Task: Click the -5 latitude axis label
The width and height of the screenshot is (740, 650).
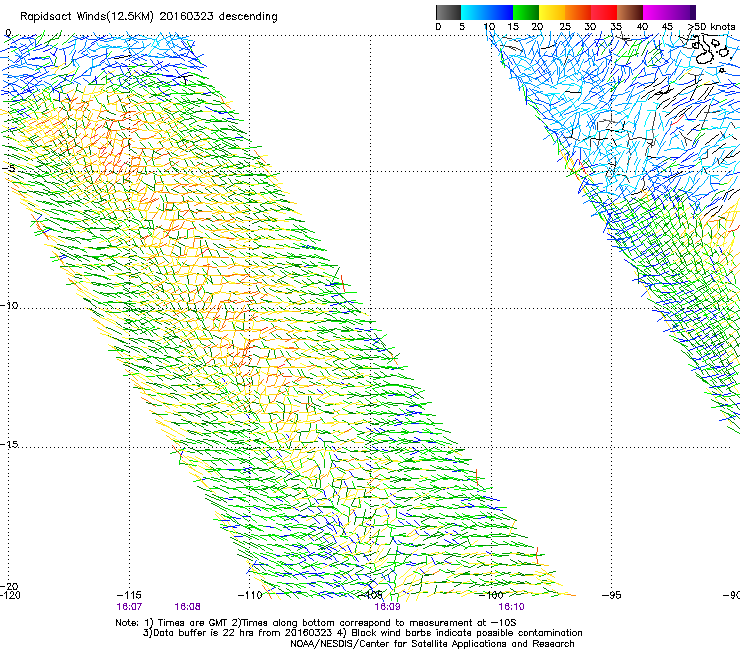Action: click(9, 169)
